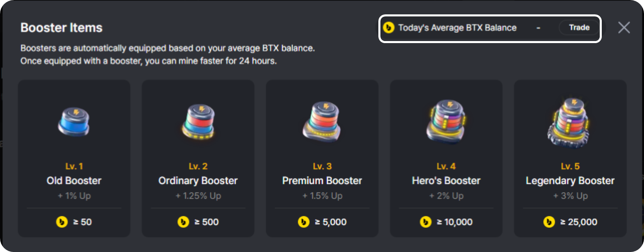
Task: Click the coin icon next to ≥ 50
Action: click(62, 222)
